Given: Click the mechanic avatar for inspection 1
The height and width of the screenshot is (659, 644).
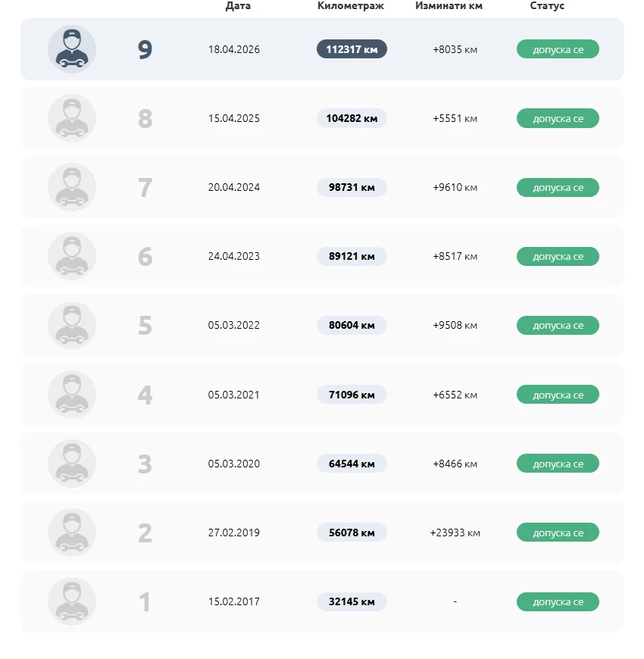Looking at the screenshot, I should click(x=72, y=601).
